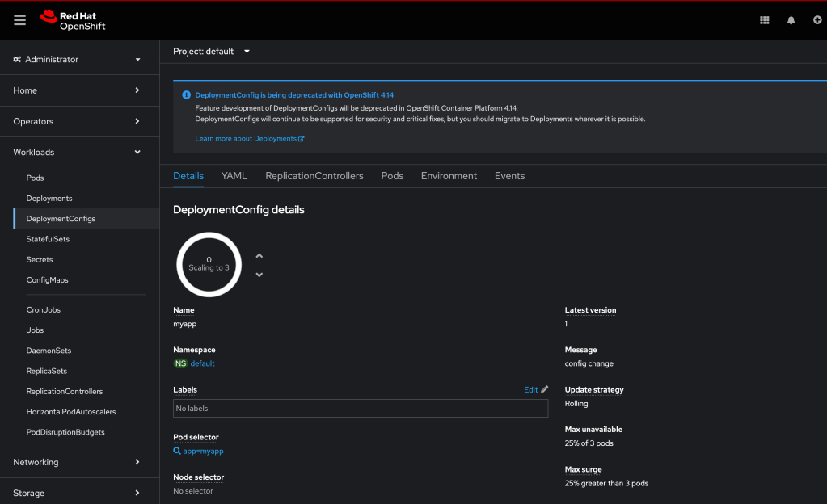The image size is (827, 504).
Task: Open the Events tab
Action: tap(509, 176)
